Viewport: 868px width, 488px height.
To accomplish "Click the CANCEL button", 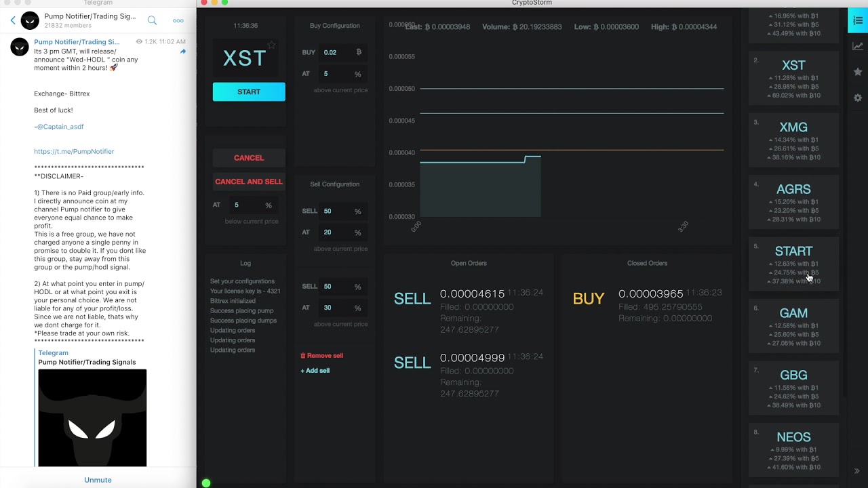I will [x=249, y=157].
